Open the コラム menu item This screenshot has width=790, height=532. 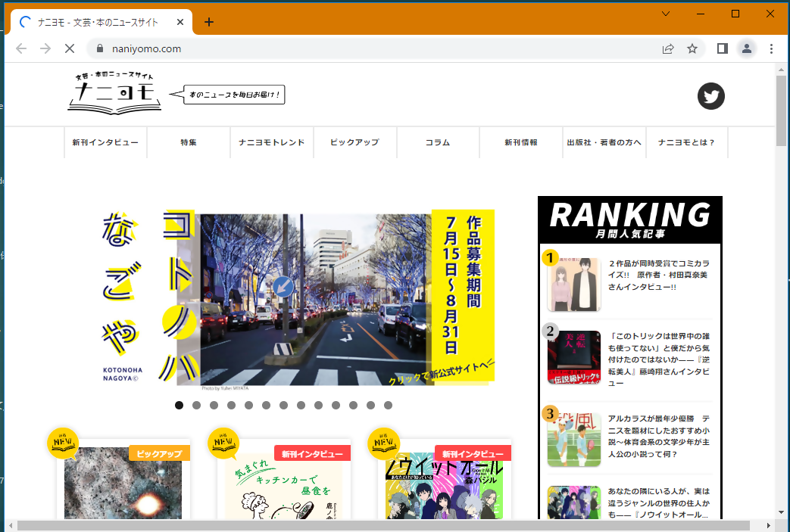pos(438,142)
